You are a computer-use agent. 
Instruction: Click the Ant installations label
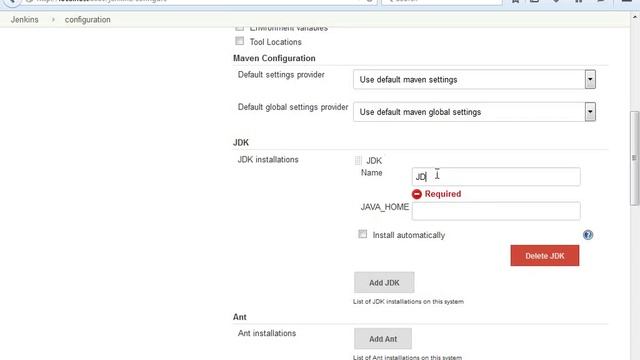click(x=267, y=333)
